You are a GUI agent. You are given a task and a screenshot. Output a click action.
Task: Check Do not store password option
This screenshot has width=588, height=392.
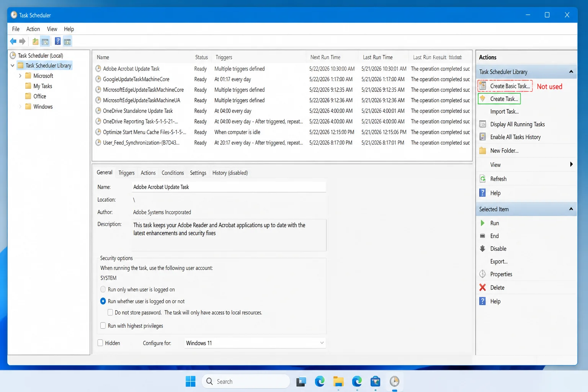point(110,312)
